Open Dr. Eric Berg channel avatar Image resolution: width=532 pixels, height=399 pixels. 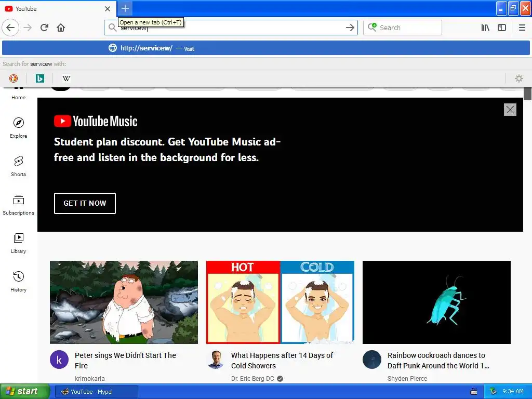[x=216, y=360]
